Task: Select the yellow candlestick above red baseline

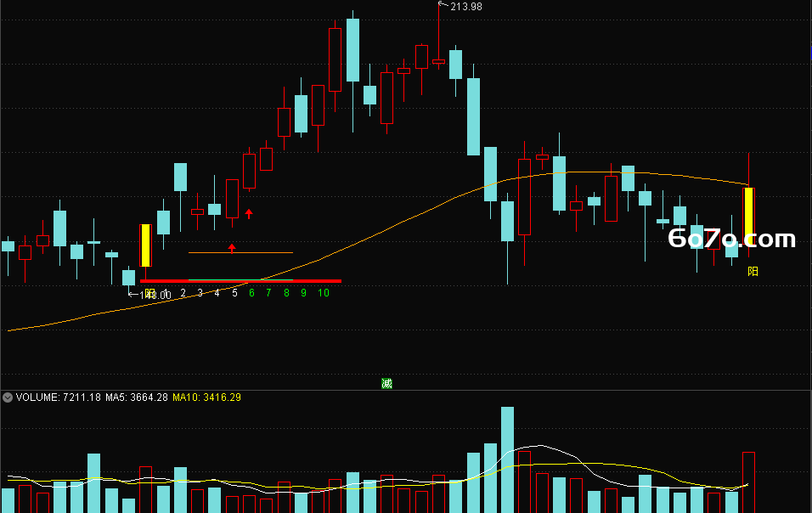Action: pyautogui.click(x=145, y=245)
